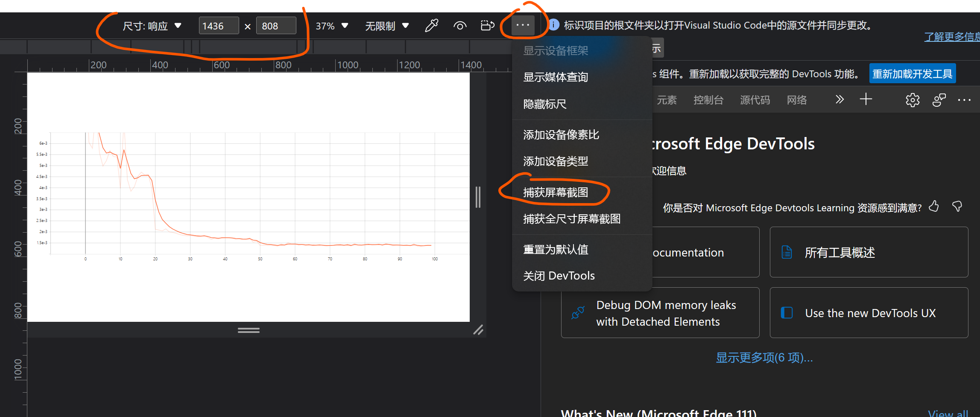Open DevTools settings gear icon
980x417 pixels.
click(x=913, y=100)
